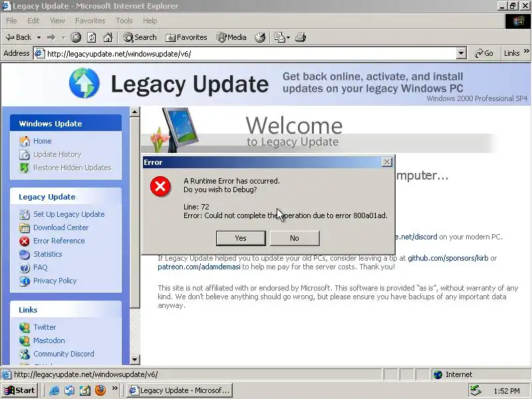This screenshot has width=532, height=399.
Task: Click the sidebar scrollbar up arrow
Action: pos(135,112)
